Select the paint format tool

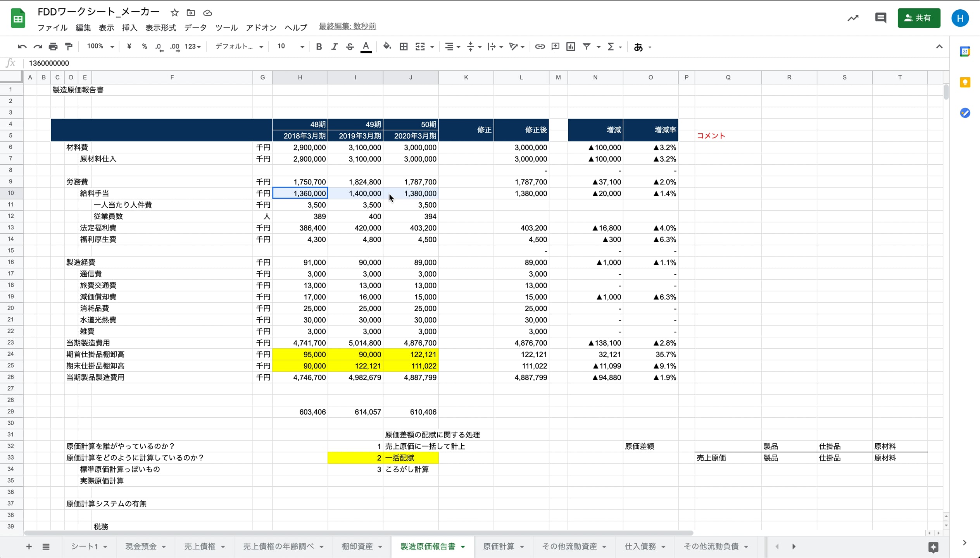coord(68,46)
